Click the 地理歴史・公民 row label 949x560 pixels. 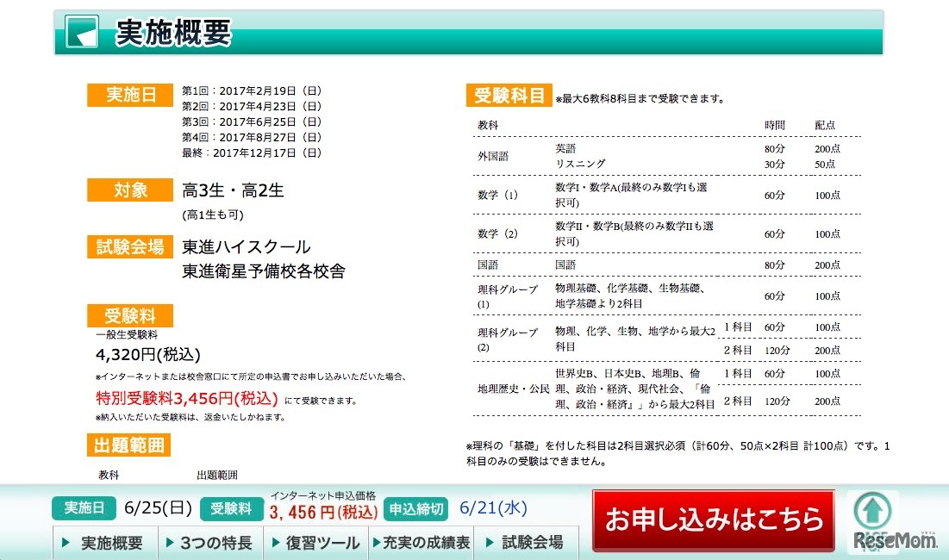coord(513,389)
